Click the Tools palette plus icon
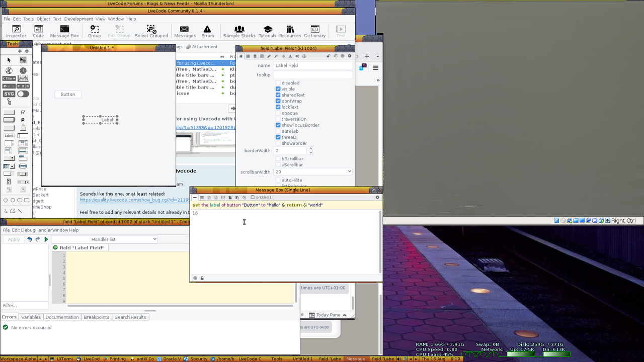The height and width of the screenshot is (362, 644). (20, 51)
